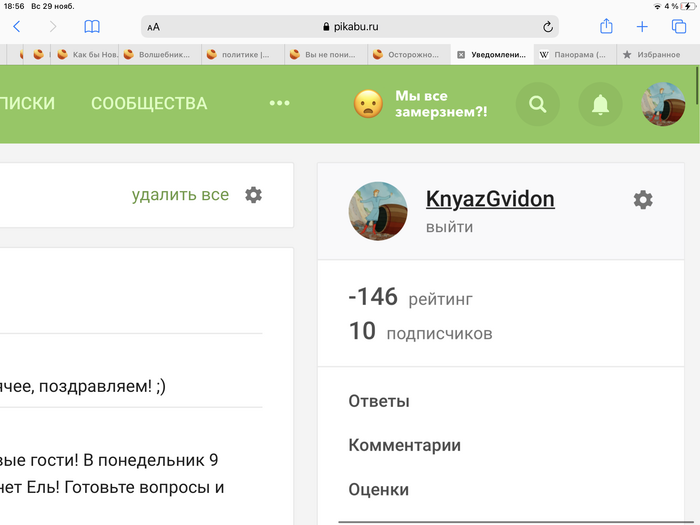
Task: Reload the pikabu.ru page
Action: point(548,27)
